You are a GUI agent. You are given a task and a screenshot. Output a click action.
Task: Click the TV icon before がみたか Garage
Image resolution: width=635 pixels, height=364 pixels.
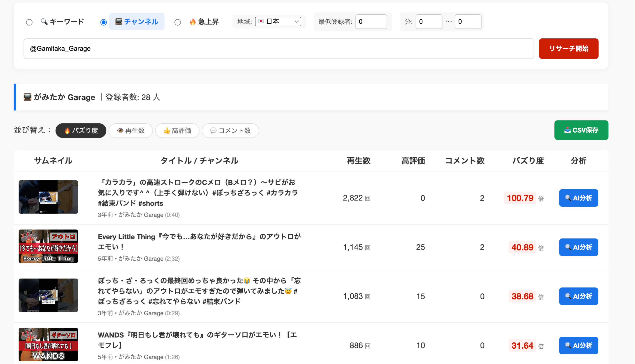coord(27,97)
